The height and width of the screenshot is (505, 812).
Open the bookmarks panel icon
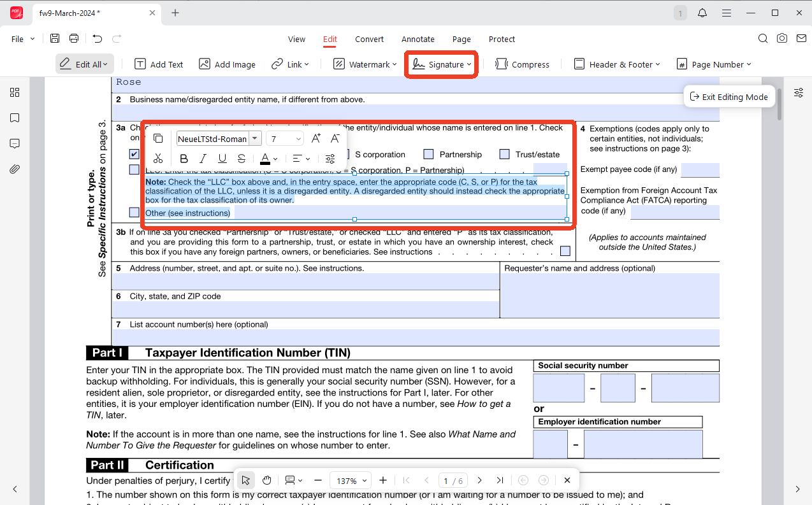pyautogui.click(x=15, y=118)
